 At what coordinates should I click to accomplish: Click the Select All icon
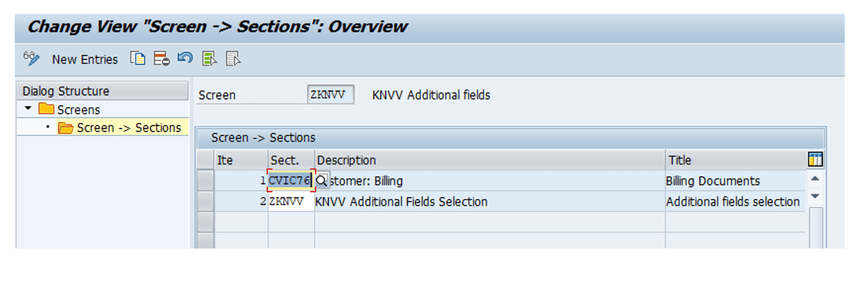point(210,59)
